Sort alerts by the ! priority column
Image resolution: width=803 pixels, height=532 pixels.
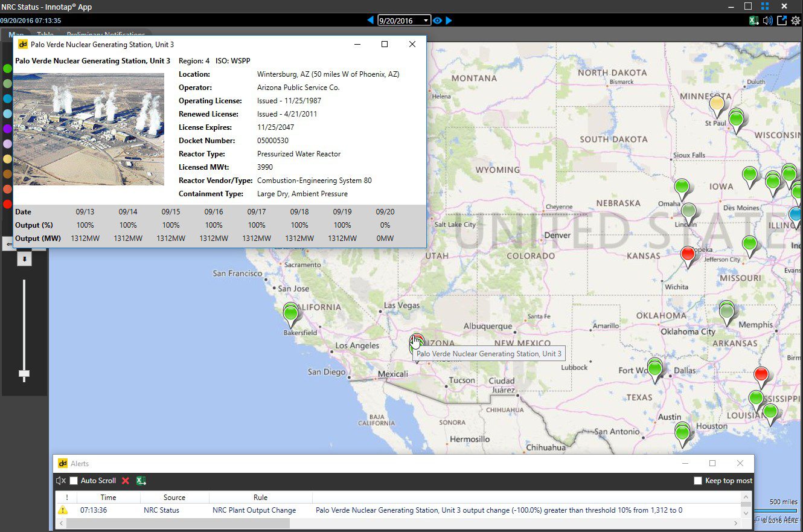[x=66, y=498]
